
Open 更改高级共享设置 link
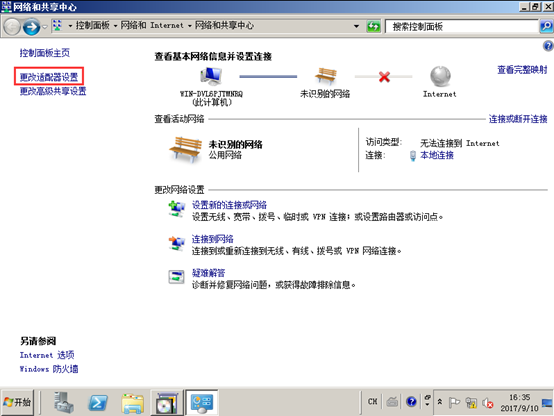53,91
